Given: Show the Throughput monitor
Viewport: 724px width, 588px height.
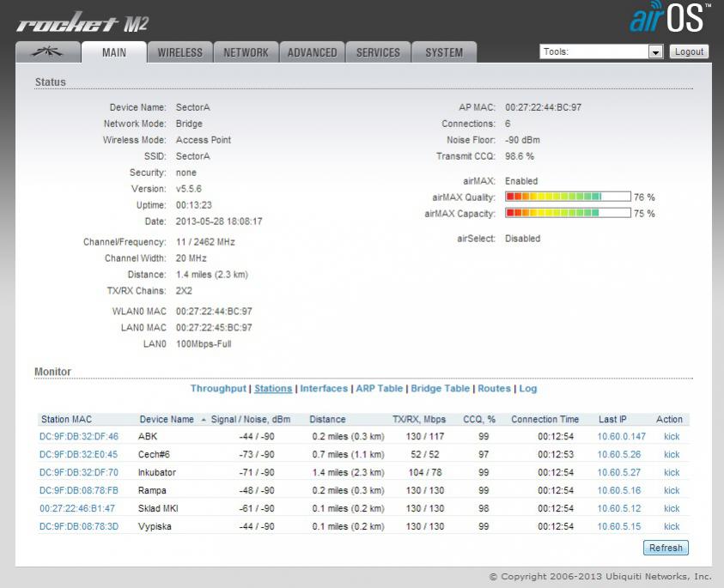Looking at the screenshot, I should click(x=218, y=389).
